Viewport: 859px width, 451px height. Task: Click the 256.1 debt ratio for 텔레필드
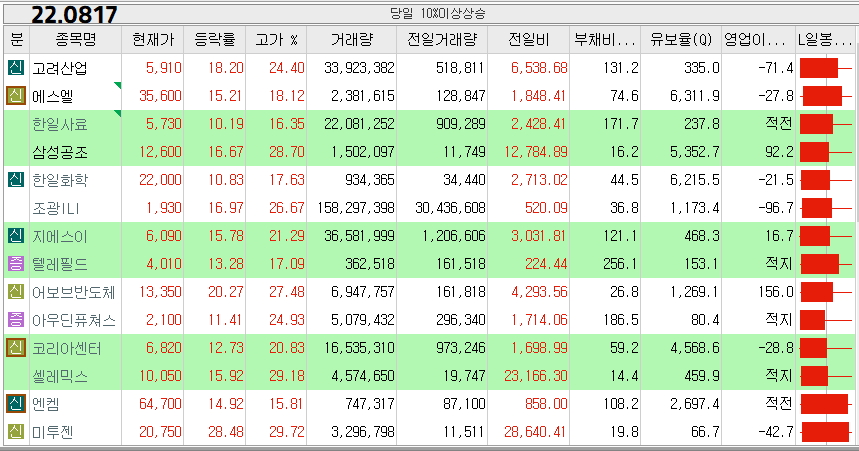click(621, 264)
